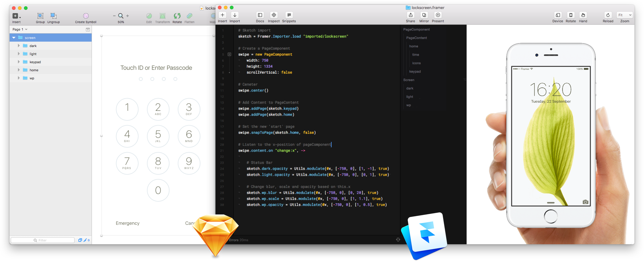The image size is (644, 261).
Task: Click Create Symbol in Sketch toolbar
Action: pyautogui.click(x=86, y=16)
